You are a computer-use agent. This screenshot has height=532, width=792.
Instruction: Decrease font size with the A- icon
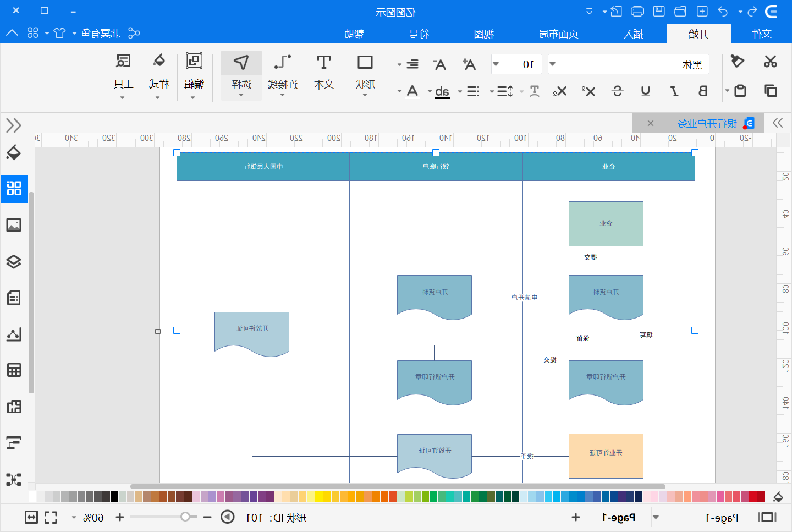click(x=439, y=64)
